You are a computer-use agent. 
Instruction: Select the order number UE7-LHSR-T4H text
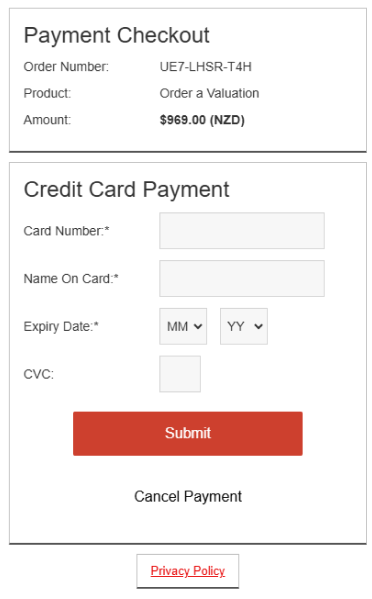click(205, 67)
